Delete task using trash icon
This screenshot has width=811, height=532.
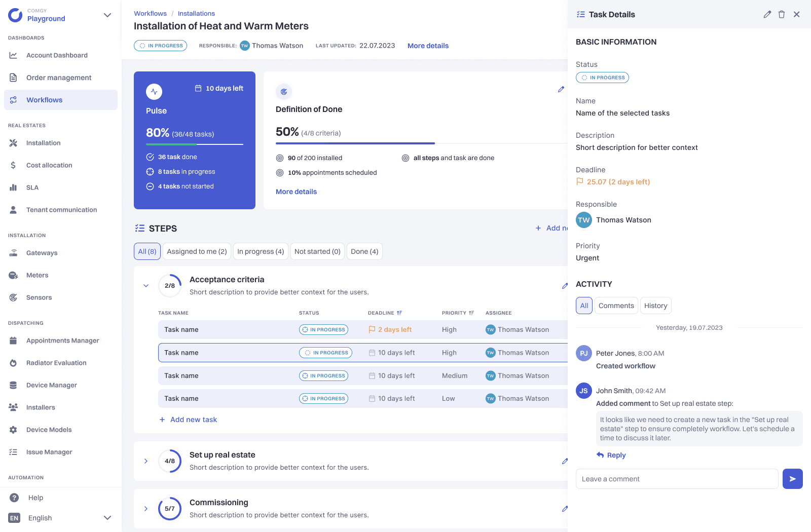782,14
